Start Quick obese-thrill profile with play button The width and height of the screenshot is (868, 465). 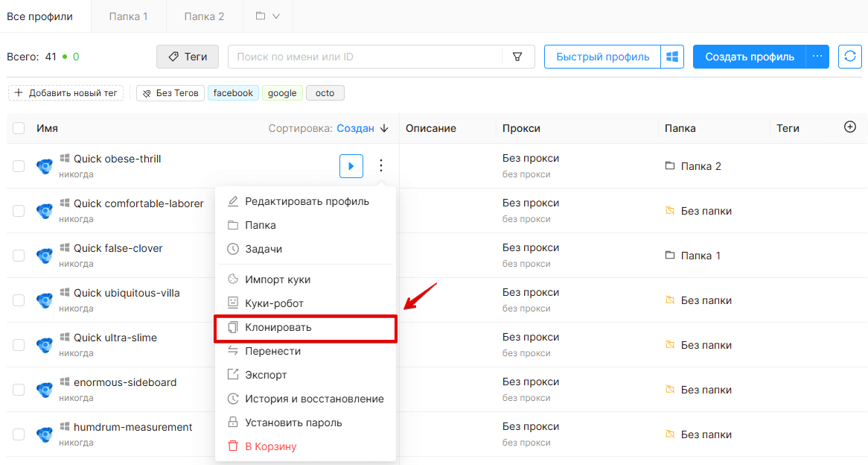pos(351,165)
